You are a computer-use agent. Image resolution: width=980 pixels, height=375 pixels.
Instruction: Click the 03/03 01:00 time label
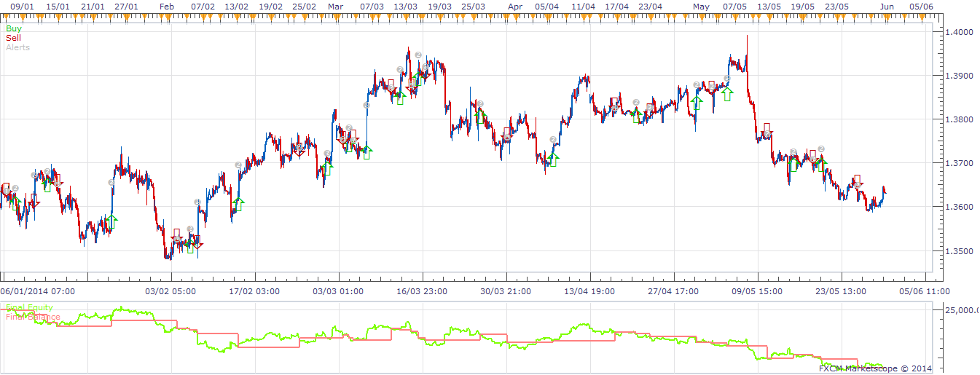pyautogui.click(x=339, y=291)
